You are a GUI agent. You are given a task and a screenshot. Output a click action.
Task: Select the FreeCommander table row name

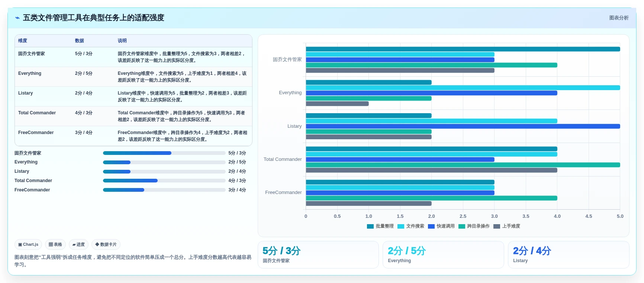tap(36, 133)
